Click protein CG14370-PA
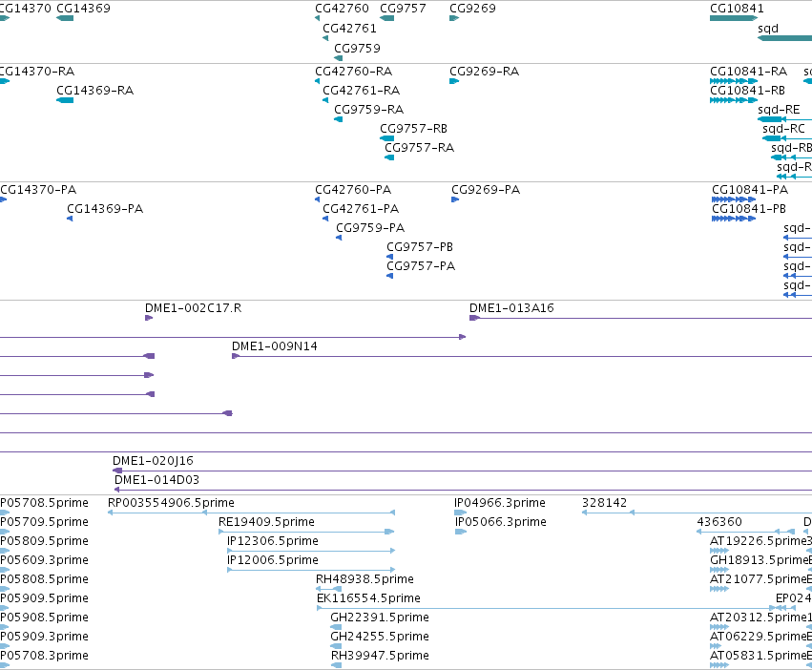 coord(38,190)
